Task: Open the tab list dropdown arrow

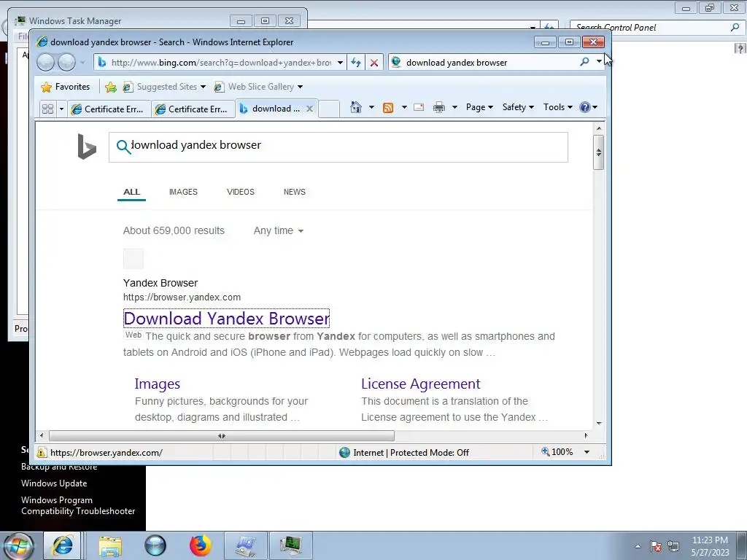Action: click(x=61, y=109)
